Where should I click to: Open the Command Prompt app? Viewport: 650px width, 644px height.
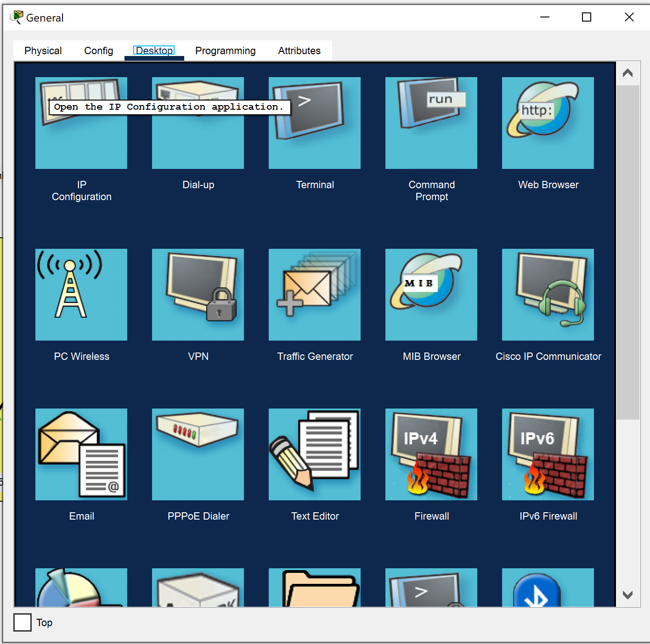coord(431,123)
